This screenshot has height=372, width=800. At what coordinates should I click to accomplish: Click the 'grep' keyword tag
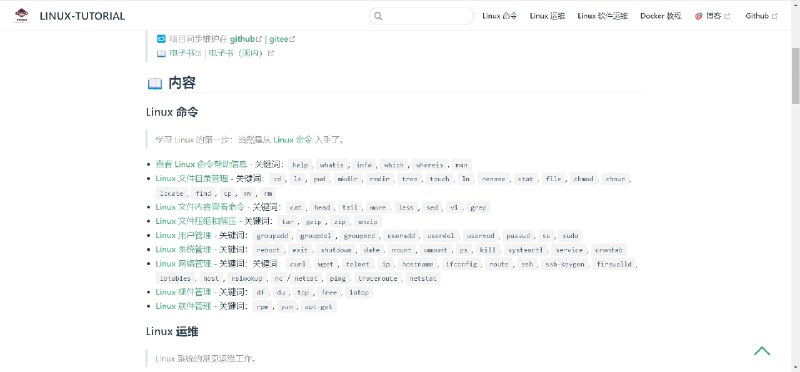478,207
